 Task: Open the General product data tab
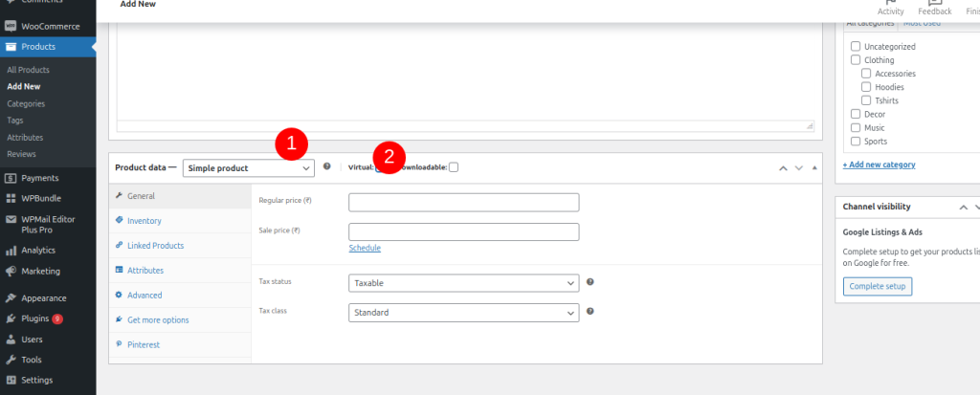click(x=180, y=196)
